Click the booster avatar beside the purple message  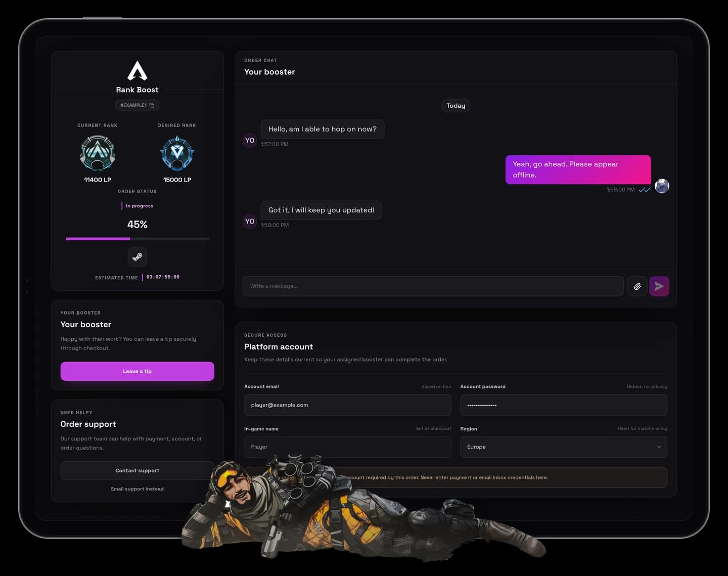point(662,186)
